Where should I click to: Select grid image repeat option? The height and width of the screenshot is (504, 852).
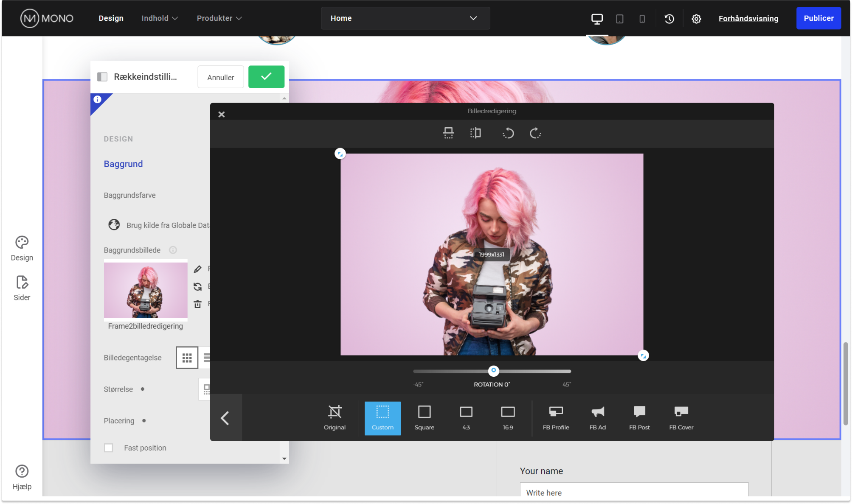pos(187,358)
